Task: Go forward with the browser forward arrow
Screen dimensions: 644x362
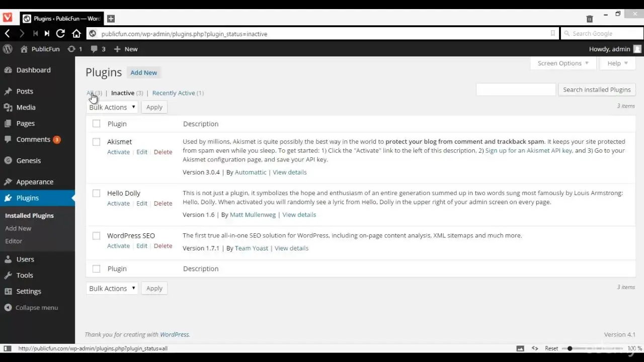Action: coord(22,34)
